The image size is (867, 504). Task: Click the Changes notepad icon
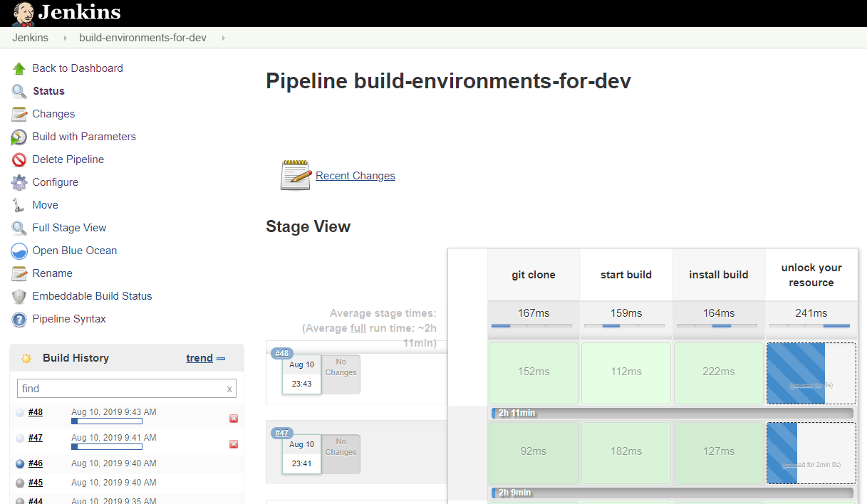point(19,114)
